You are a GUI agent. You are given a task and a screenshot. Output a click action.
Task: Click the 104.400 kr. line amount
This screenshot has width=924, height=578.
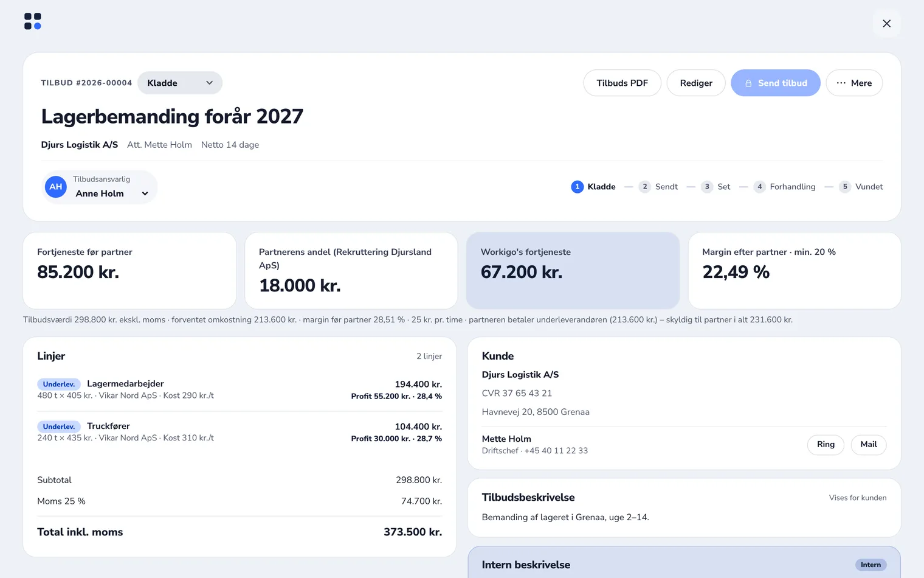pyautogui.click(x=418, y=427)
